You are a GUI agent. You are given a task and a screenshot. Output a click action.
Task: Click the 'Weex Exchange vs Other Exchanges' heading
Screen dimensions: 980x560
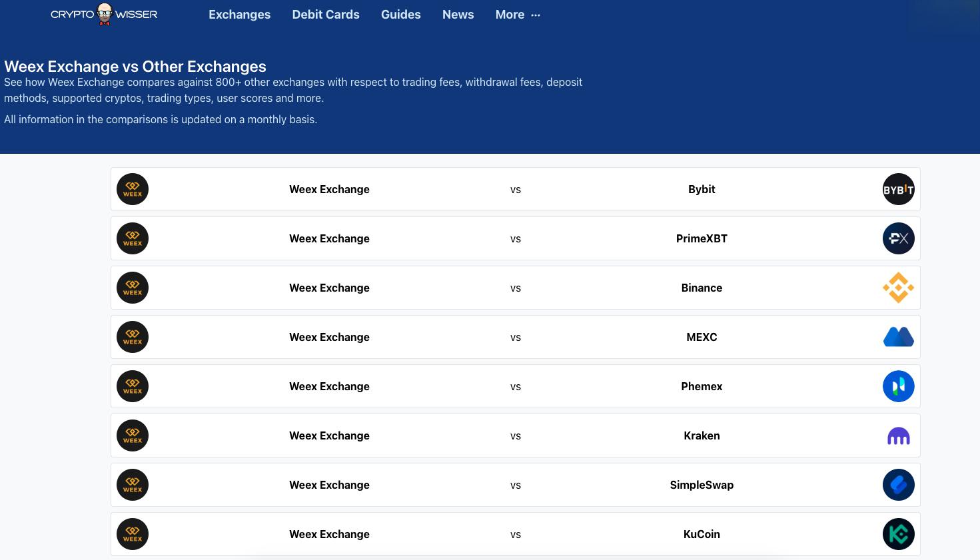click(x=135, y=67)
